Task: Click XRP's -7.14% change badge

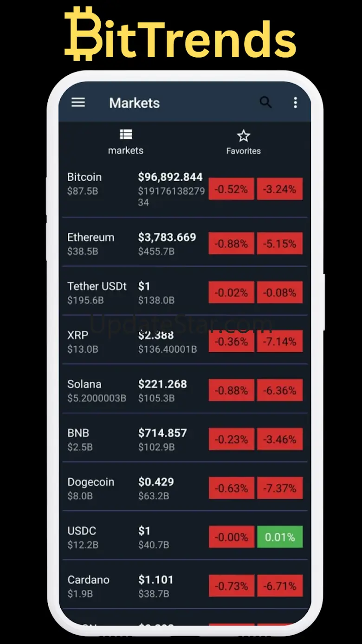Action: coord(279,342)
